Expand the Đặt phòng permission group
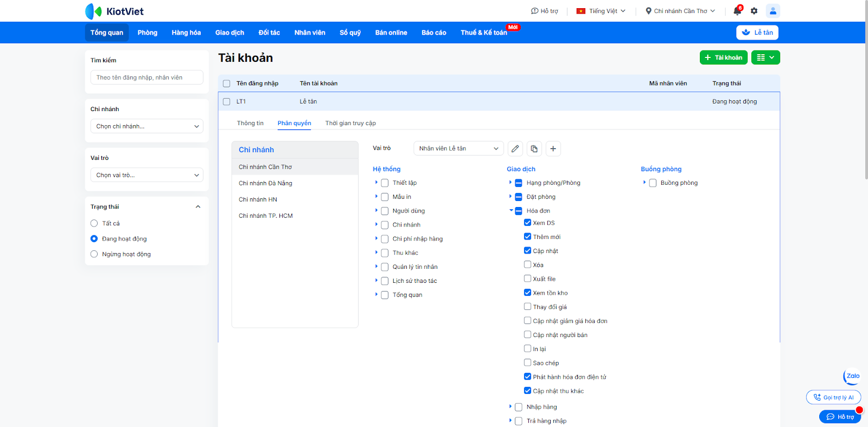This screenshot has width=868, height=427. [x=510, y=197]
